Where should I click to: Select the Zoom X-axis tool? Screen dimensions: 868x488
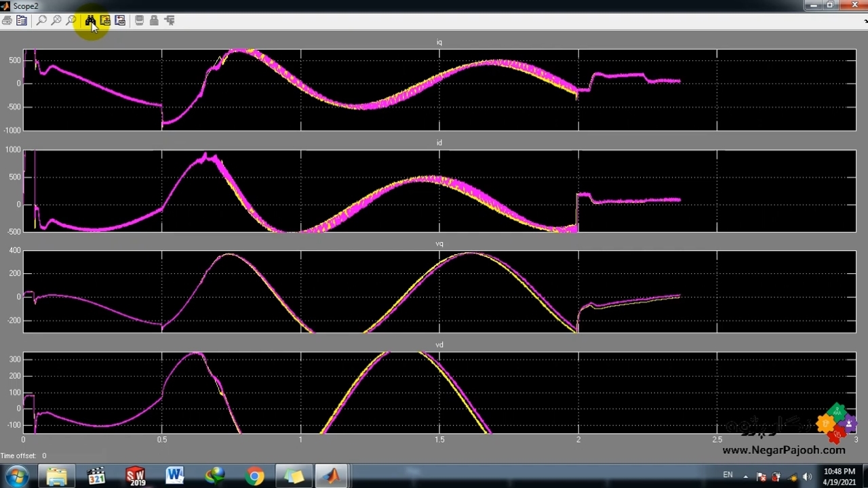point(56,21)
